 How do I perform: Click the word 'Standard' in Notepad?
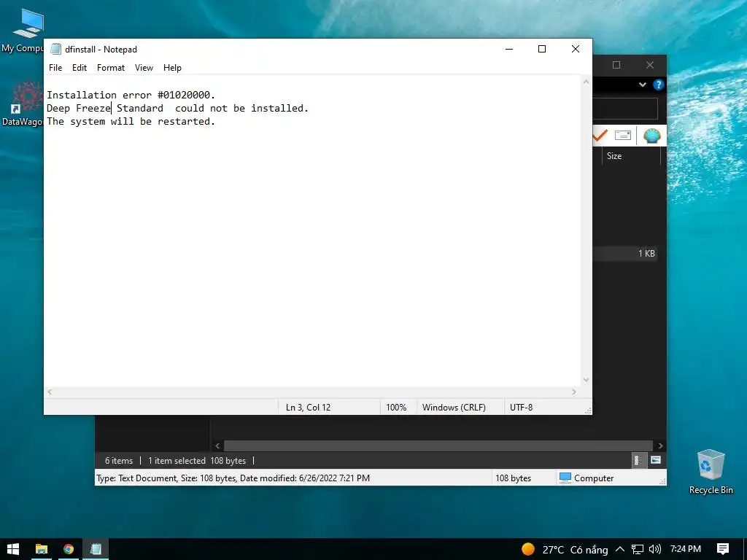tap(139, 108)
